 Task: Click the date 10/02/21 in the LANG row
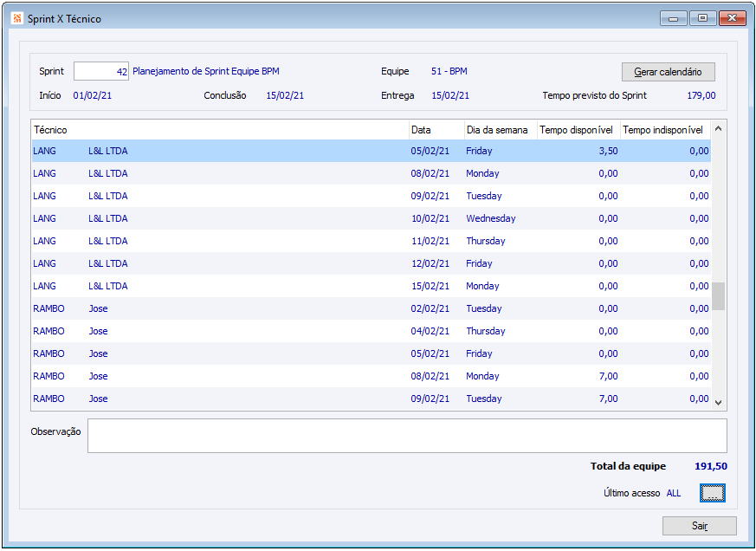430,218
